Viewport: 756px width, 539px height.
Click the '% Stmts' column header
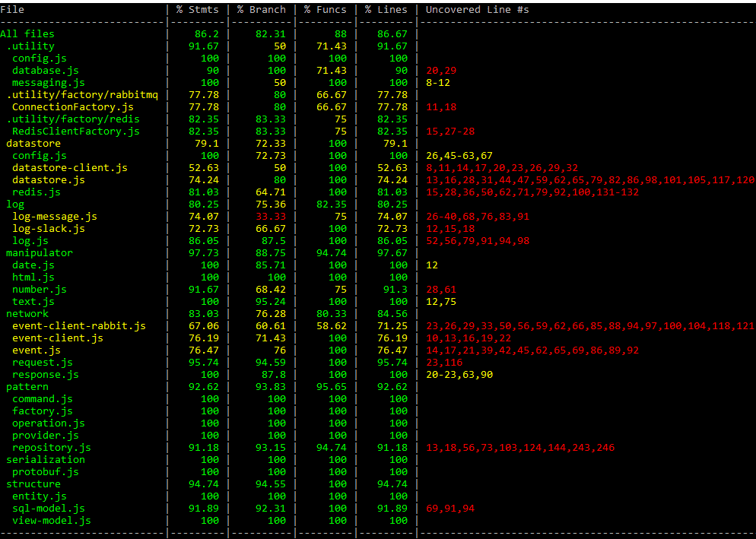click(198, 10)
